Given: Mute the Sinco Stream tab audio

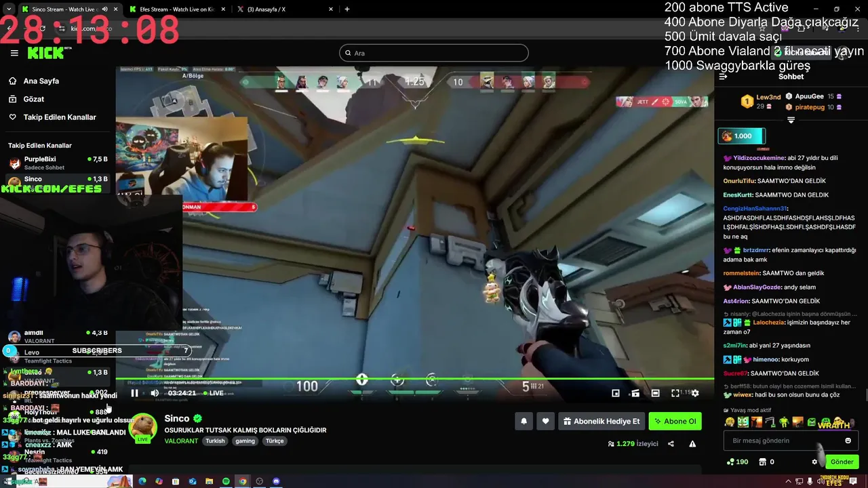Looking at the screenshot, I should pyautogui.click(x=104, y=9).
